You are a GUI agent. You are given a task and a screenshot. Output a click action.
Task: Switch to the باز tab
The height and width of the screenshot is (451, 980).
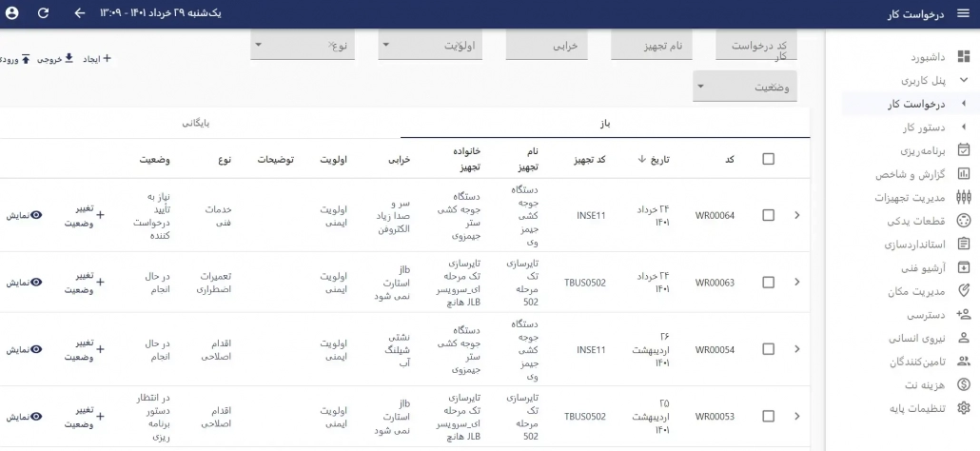coord(605,123)
